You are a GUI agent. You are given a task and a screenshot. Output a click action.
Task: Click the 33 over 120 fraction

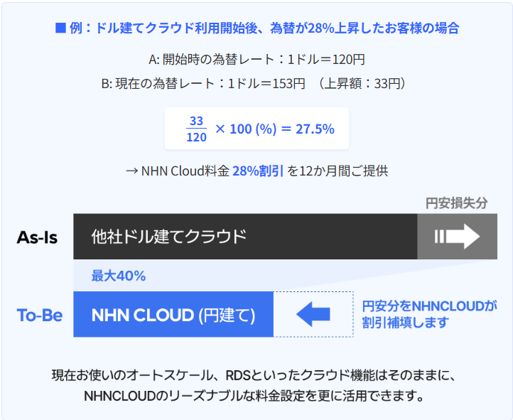click(x=197, y=129)
